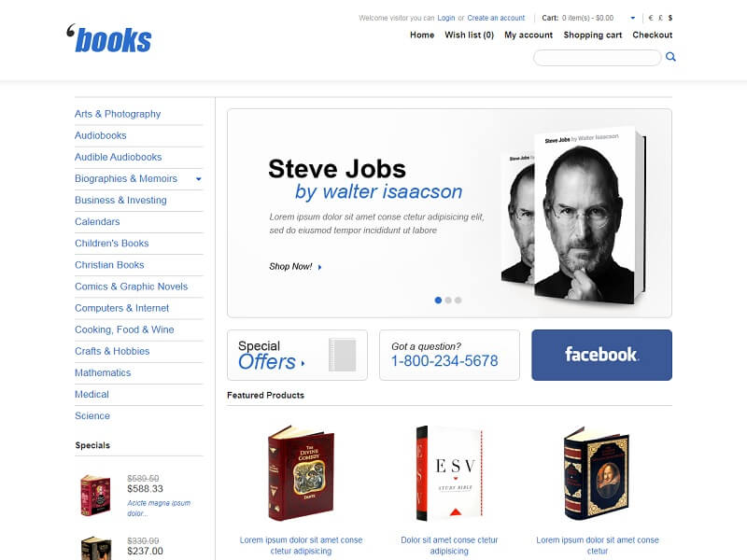The height and width of the screenshot is (560, 747).
Task: Show the first slide via slider dot
Action: 438,300
